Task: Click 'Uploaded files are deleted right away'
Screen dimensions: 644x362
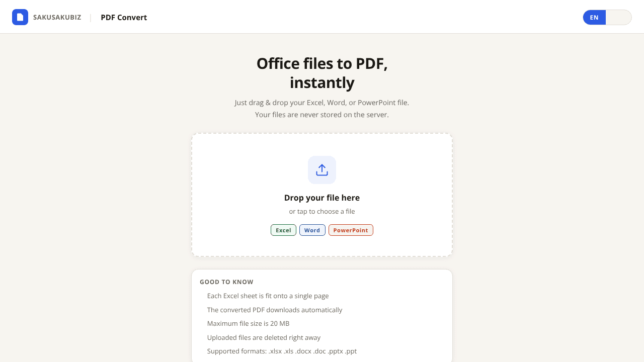Action: tap(264, 338)
